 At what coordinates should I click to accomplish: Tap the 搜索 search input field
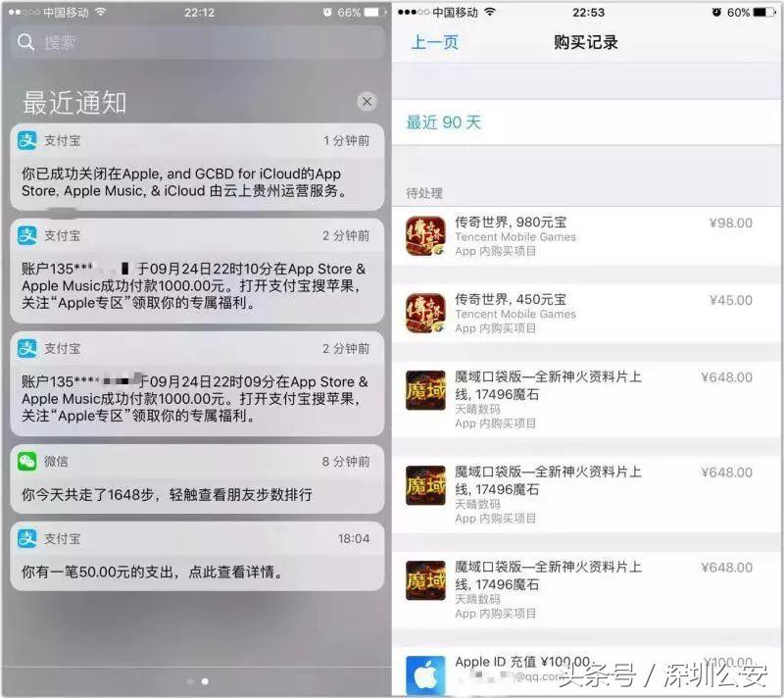(196, 43)
